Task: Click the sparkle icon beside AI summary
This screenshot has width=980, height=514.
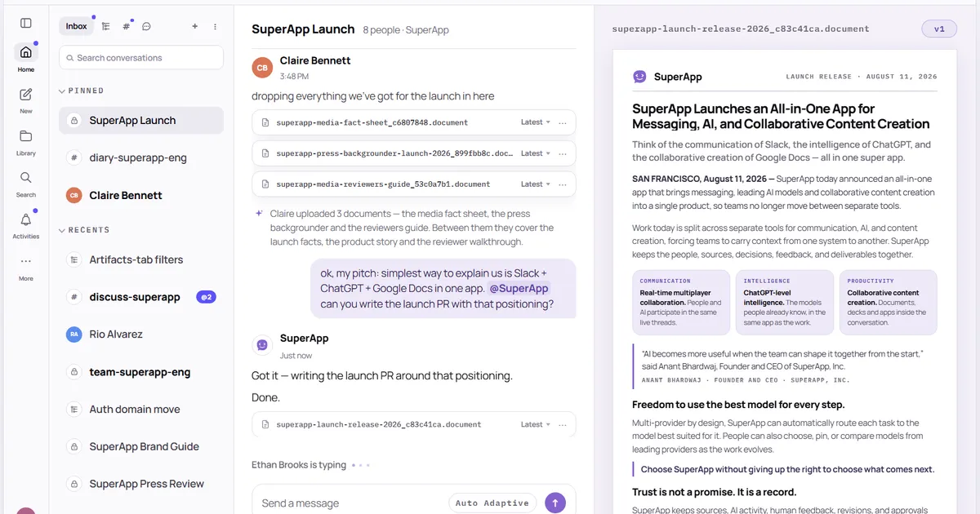Action: tap(258, 215)
